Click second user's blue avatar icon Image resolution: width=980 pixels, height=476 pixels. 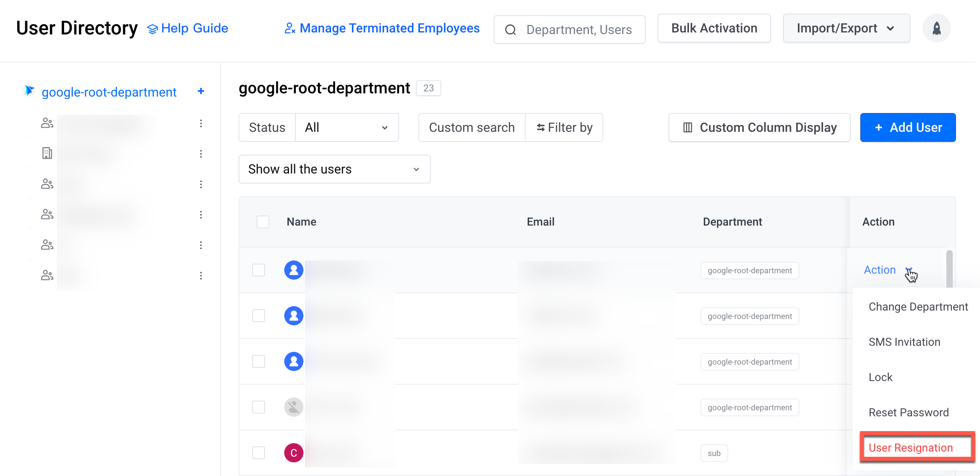pyautogui.click(x=294, y=316)
